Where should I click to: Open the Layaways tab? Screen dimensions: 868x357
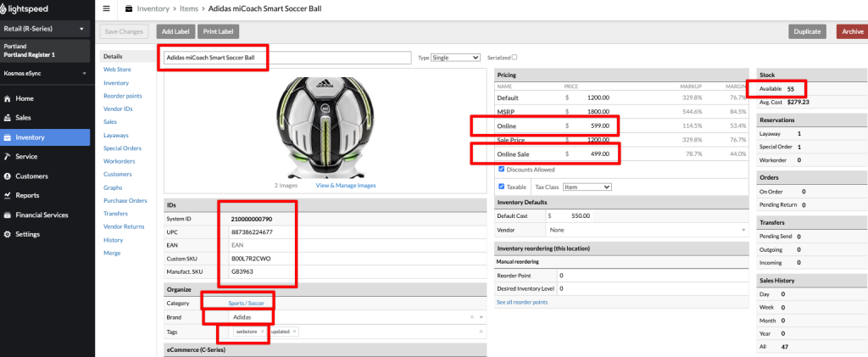116,135
